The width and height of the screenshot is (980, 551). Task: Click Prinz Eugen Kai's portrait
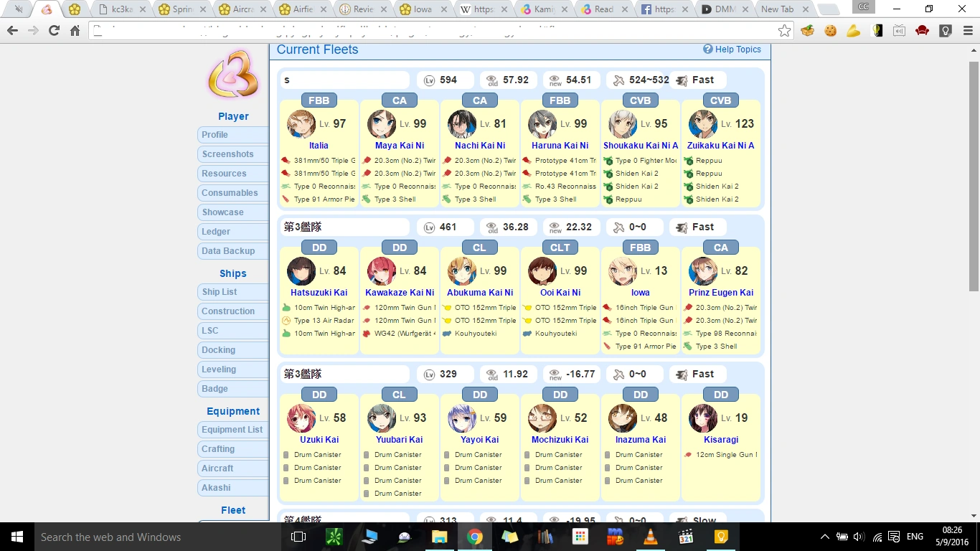[703, 271]
